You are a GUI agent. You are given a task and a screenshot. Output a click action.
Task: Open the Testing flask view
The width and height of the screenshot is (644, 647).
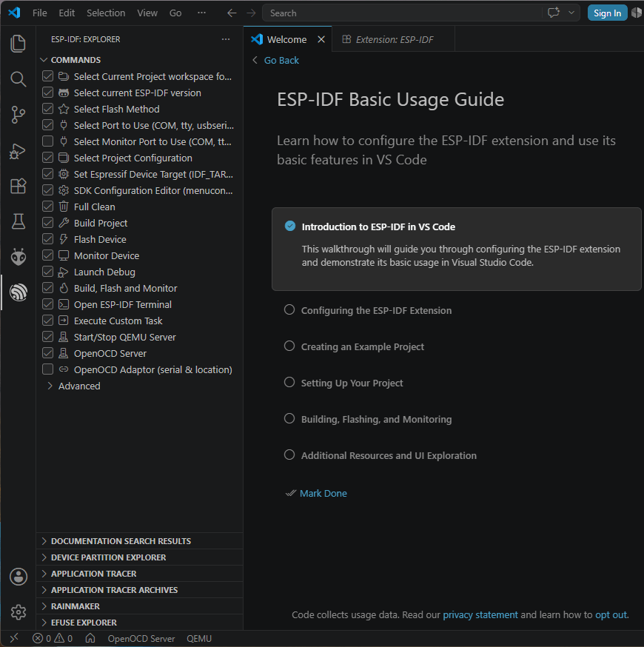pyautogui.click(x=18, y=221)
